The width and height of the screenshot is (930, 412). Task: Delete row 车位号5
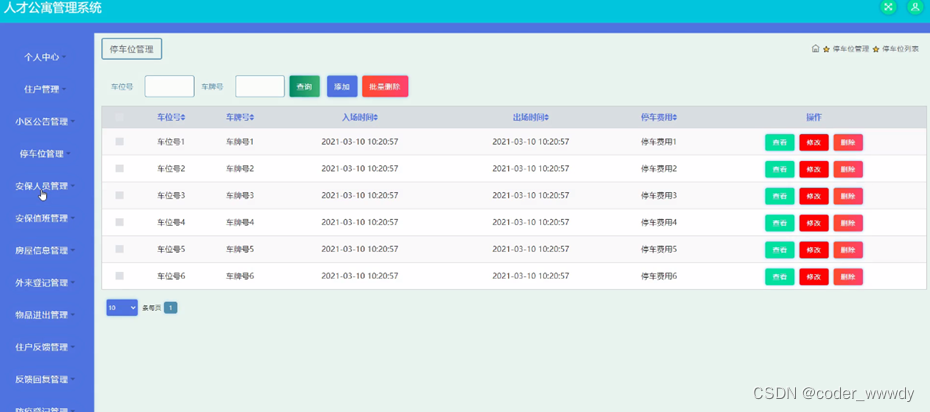848,250
